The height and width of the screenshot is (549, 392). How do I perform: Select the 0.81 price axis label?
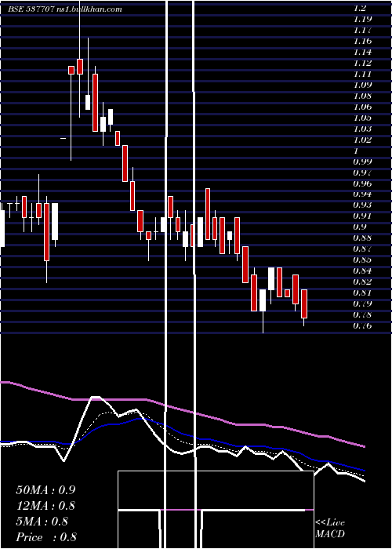click(362, 293)
